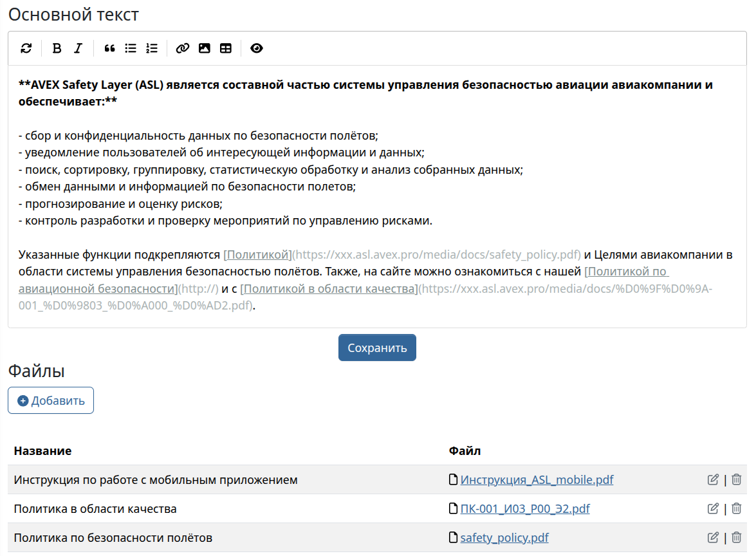This screenshot has height=556, width=756.
Task: Delete the Политика по безопасности полётов row
Action: click(737, 537)
